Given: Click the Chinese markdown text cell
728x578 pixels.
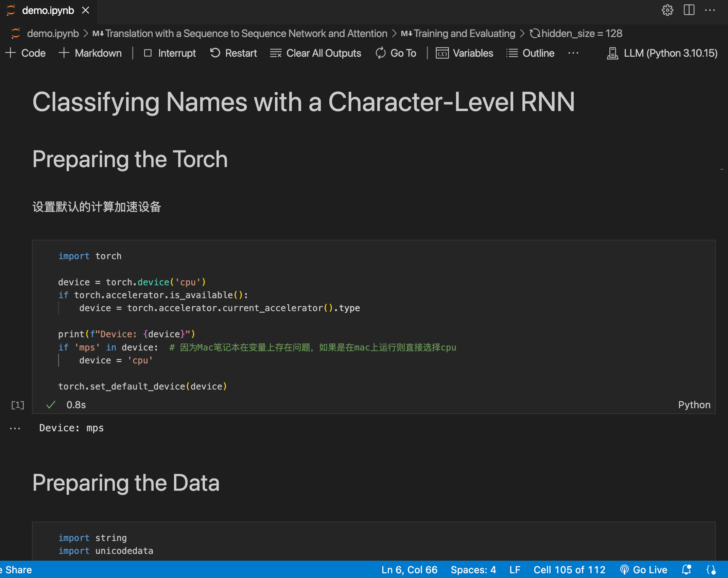Looking at the screenshot, I should pos(97,207).
